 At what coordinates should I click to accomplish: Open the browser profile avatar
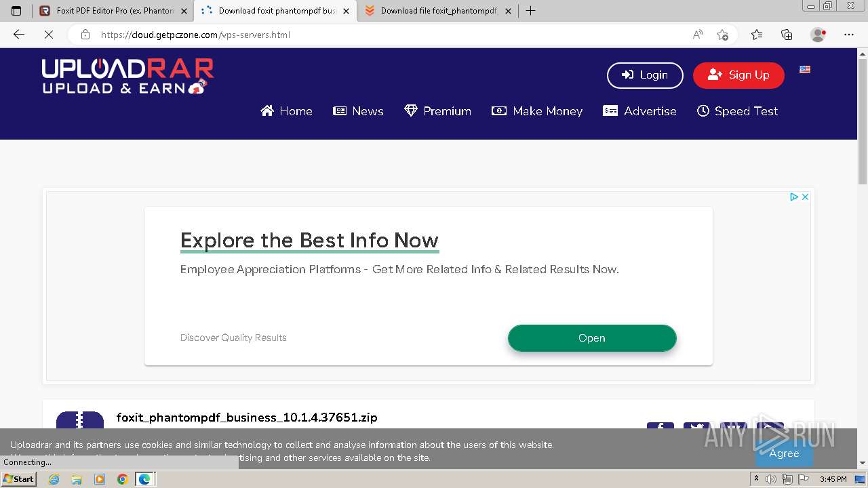[x=818, y=35]
